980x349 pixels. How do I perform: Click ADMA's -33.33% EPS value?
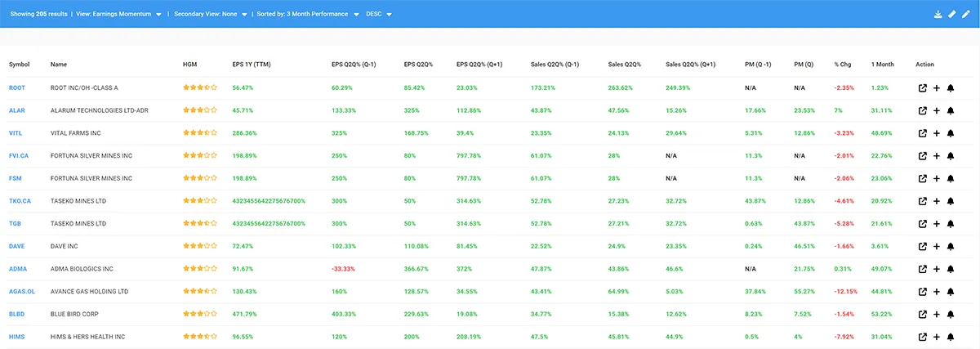coord(344,268)
